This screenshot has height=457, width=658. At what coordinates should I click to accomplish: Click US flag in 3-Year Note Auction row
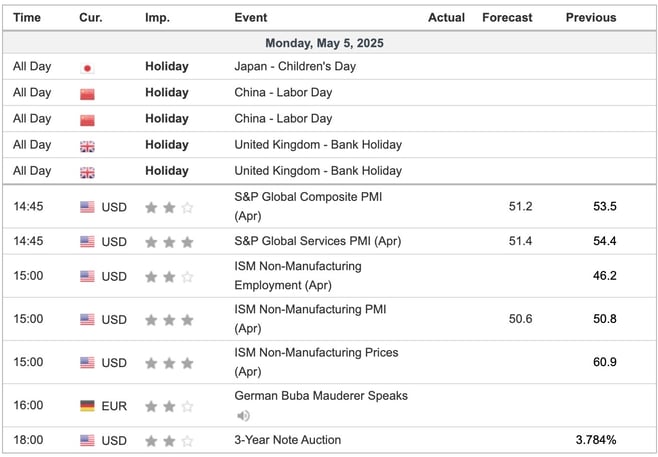click(x=87, y=440)
